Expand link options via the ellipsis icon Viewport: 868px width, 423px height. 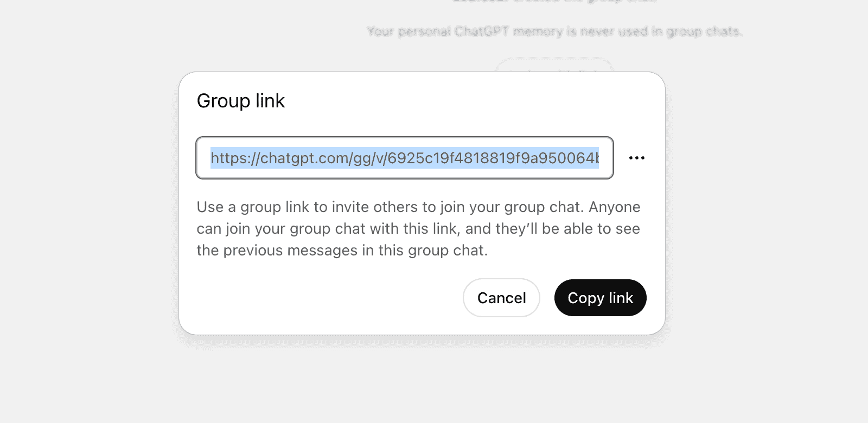(x=636, y=158)
